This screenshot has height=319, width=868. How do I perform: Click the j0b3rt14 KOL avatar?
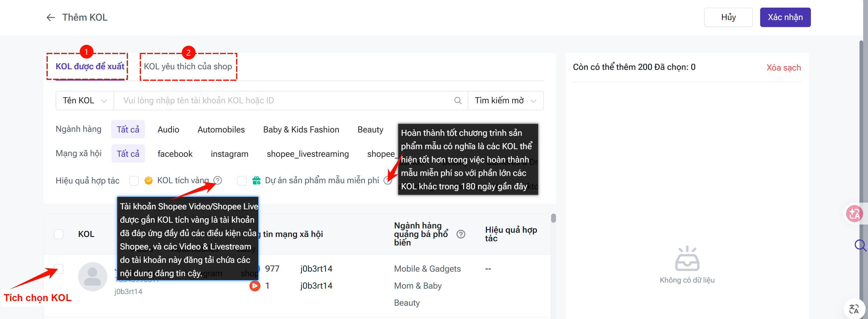click(92, 276)
